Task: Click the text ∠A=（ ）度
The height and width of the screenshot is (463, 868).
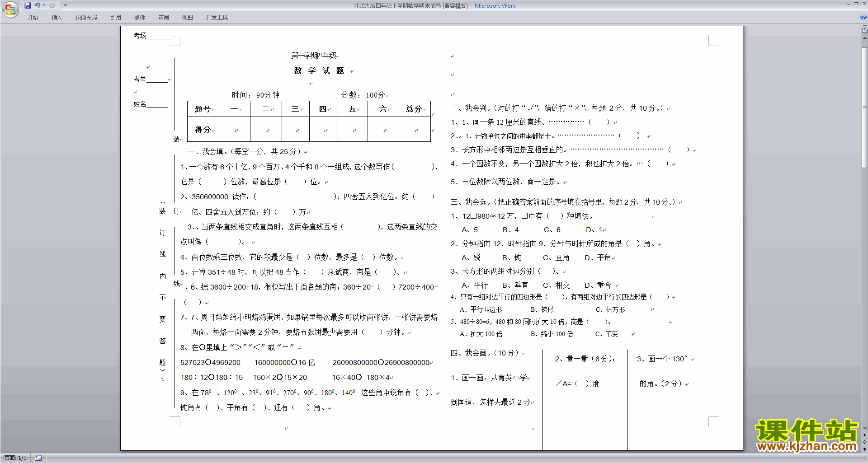Action: [577, 384]
